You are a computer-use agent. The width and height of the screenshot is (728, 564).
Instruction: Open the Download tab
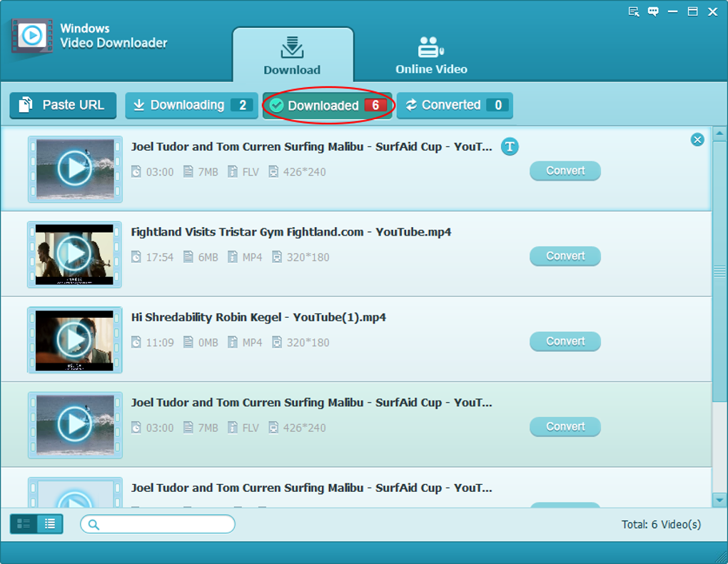point(293,55)
